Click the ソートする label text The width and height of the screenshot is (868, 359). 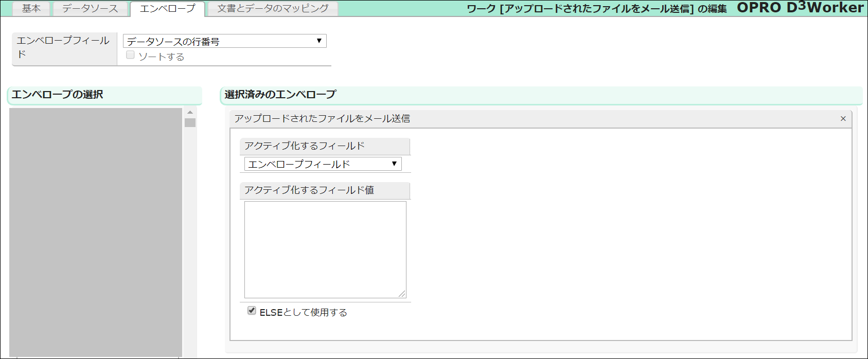(x=161, y=57)
